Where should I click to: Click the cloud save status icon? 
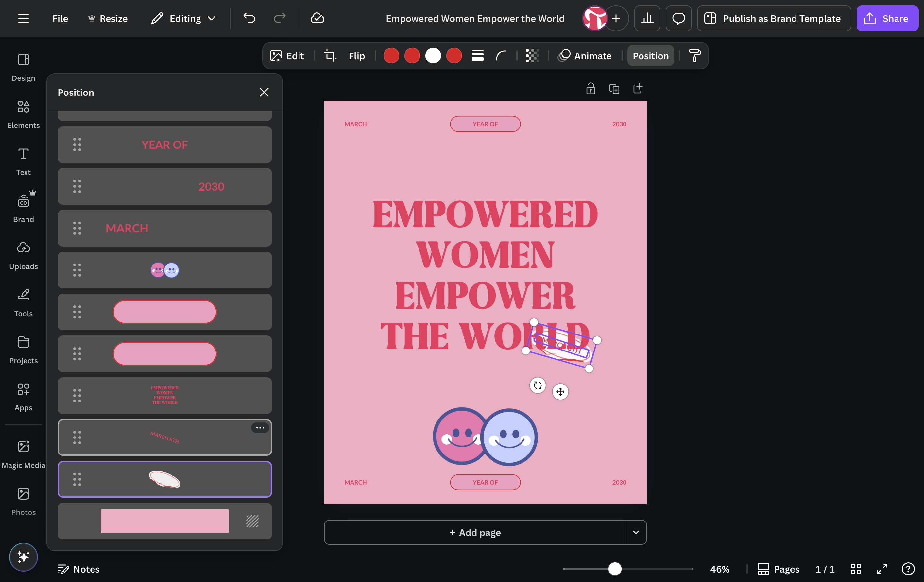(317, 18)
